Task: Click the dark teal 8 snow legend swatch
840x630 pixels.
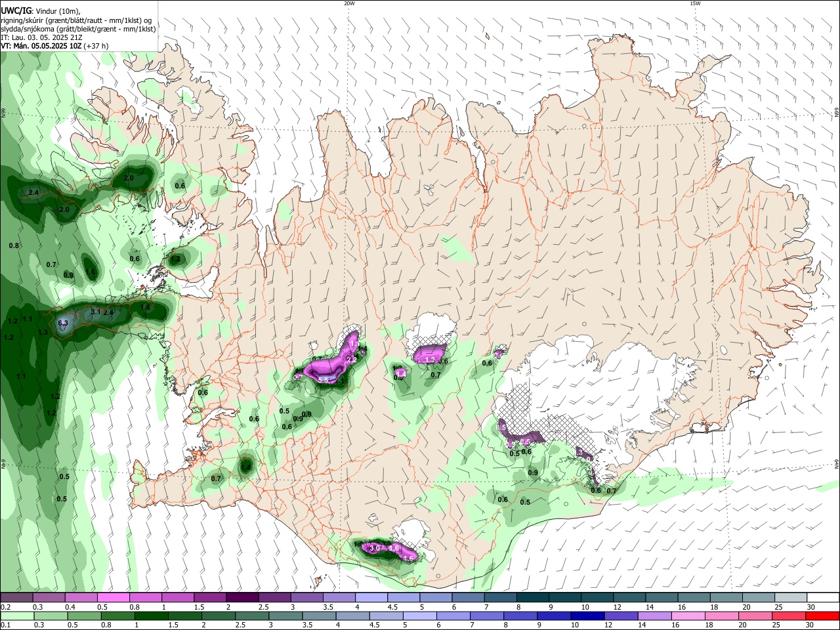Action: [x=532, y=598]
